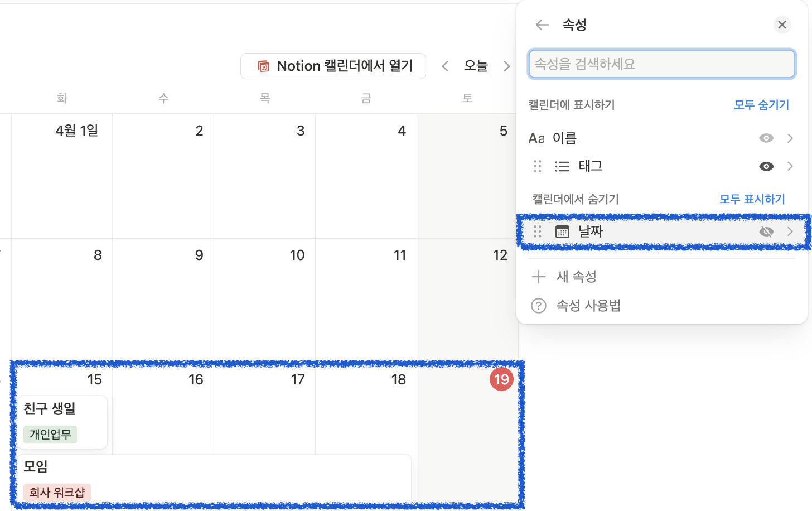Click the previous navigation arrow before 오늘
Viewport: 812px width, 511px height.
click(x=444, y=66)
